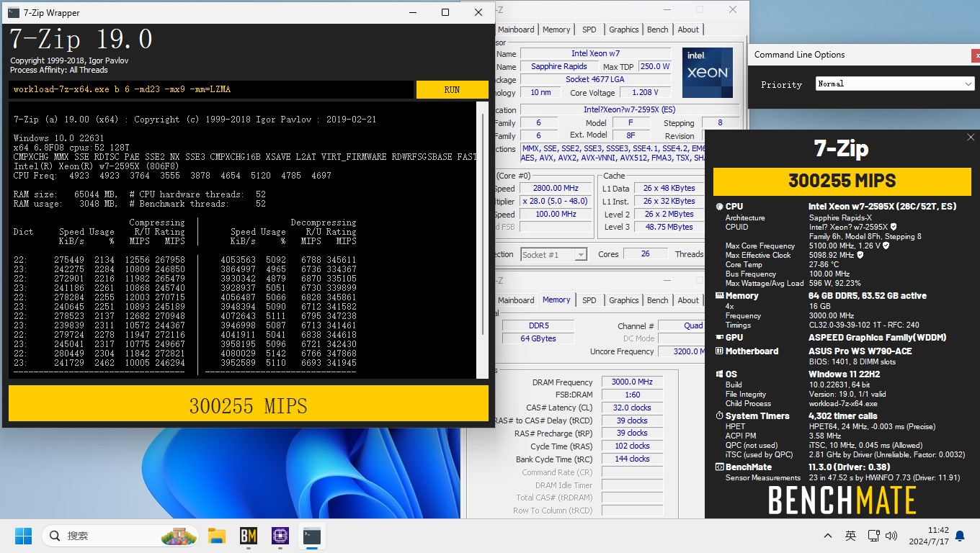Viewport: 980px width, 553px height.
Task: Click the '48.75 MBytes' Level 3 cache value
Action: click(669, 227)
